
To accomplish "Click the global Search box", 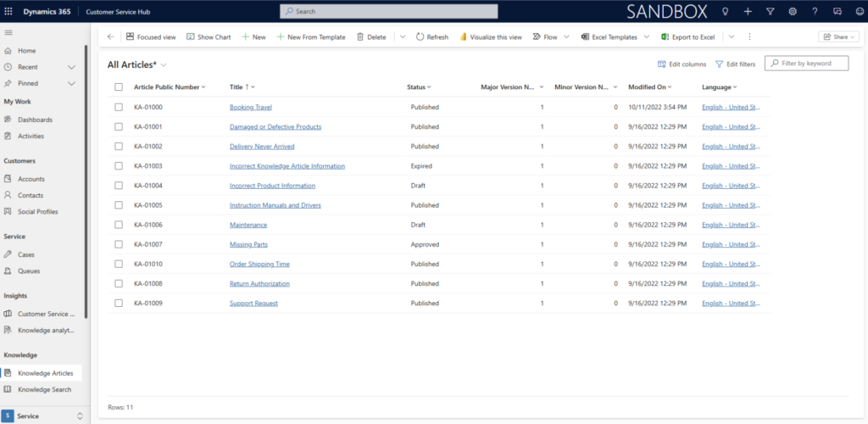I will click(x=388, y=12).
